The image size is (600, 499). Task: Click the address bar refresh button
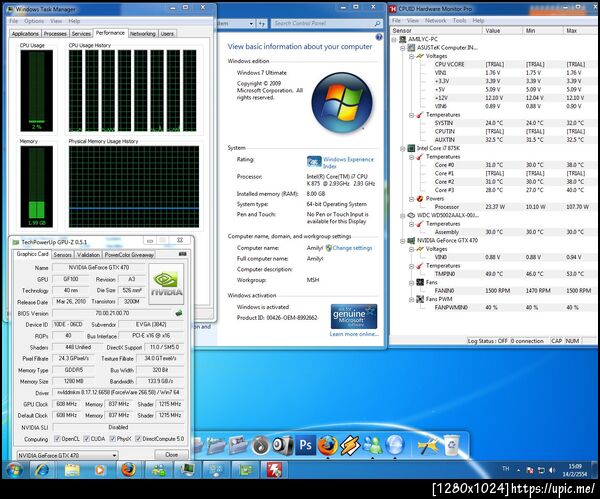(262, 24)
